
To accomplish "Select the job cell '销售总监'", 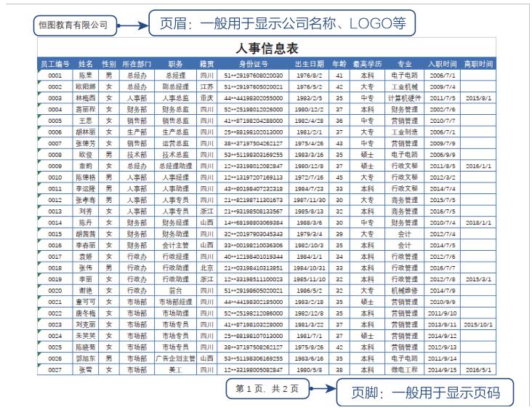I will click(x=175, y=121).
